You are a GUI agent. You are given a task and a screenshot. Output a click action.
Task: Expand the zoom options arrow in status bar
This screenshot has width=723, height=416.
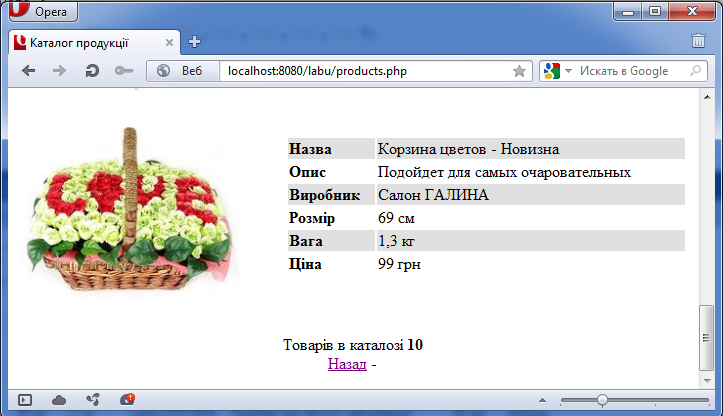(x=543, y=400)
